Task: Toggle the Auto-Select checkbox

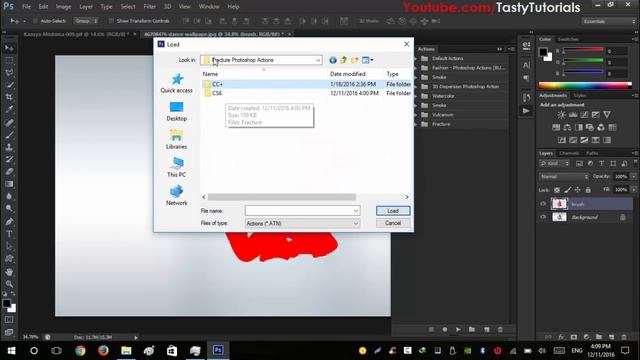Action: tap(35, 21)
